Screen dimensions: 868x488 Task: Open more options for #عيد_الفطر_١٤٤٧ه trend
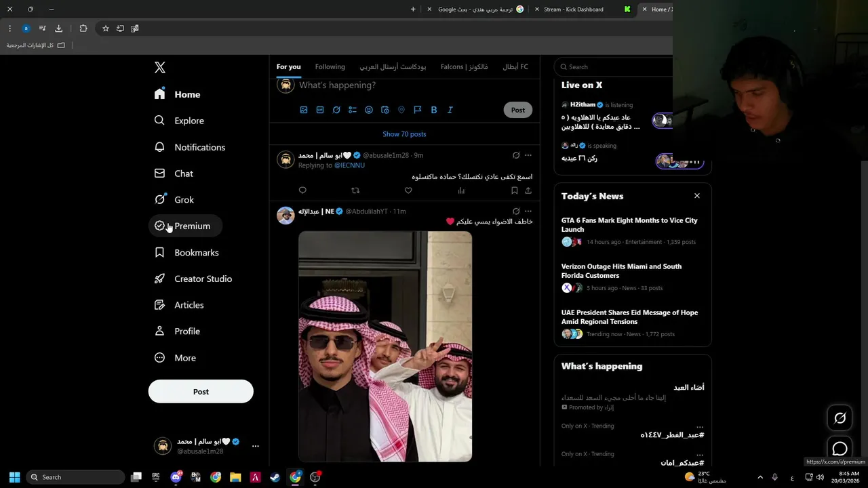(x=699, y=426)
